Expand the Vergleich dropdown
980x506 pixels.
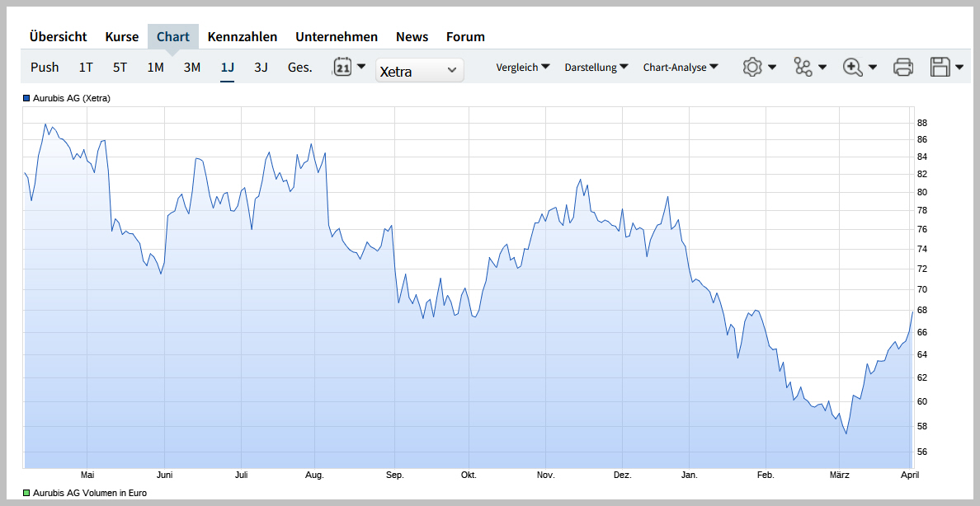523,67
